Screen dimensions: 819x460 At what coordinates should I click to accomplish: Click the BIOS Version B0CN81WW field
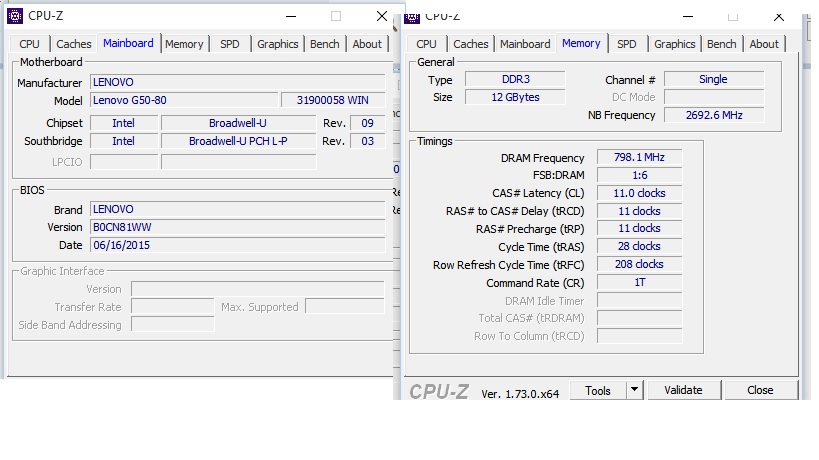[238, 227]
